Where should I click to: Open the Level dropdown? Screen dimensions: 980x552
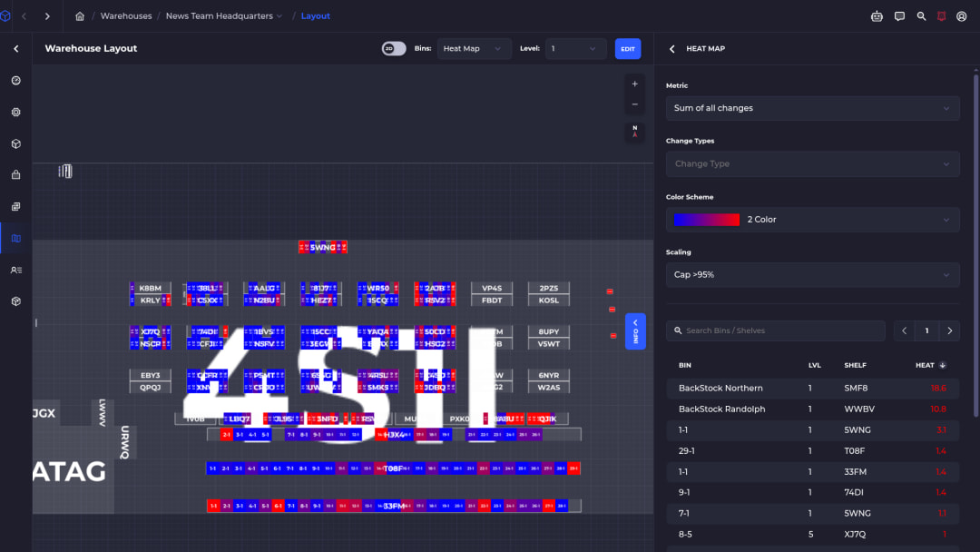tap(575, 49)
